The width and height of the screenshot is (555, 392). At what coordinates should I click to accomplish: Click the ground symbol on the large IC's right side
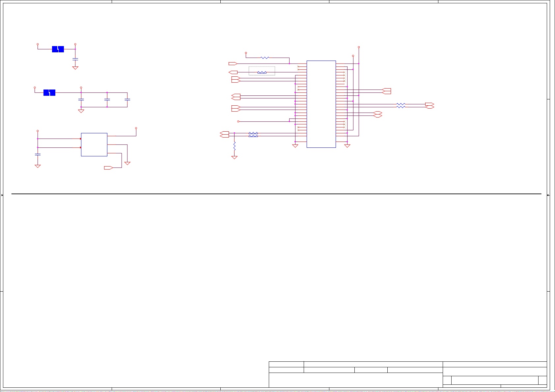click(x=347, y=146)
